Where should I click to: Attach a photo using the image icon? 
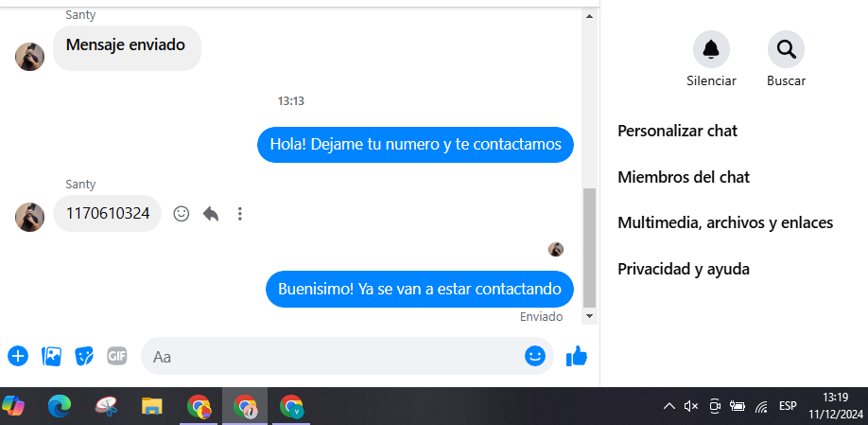(51, 356)
